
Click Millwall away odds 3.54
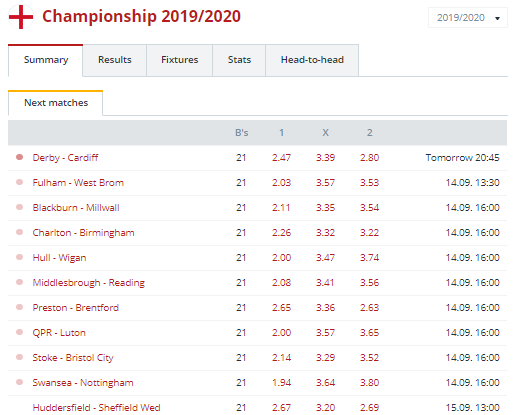369,208
